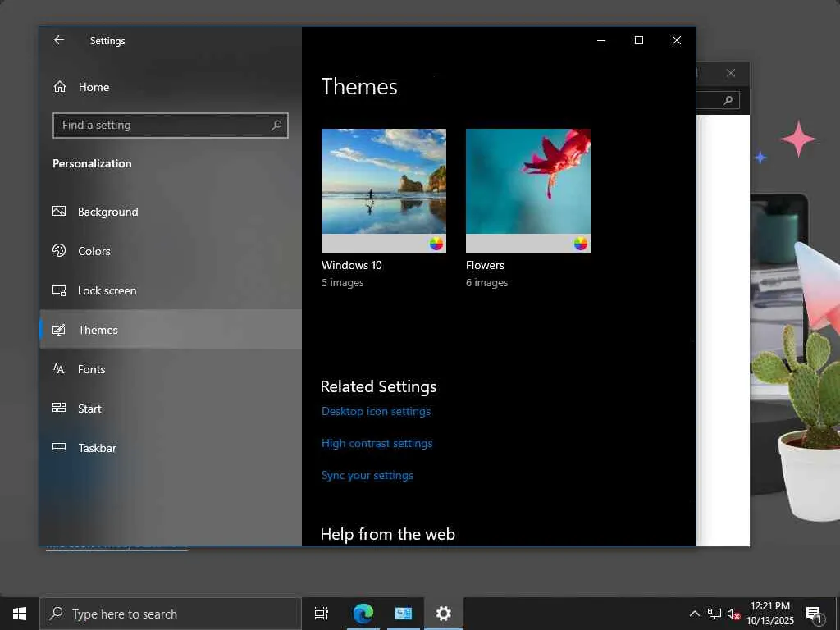840x630 pixels.
Task: Click the picture icon next to Background
Action: [59, 212]
